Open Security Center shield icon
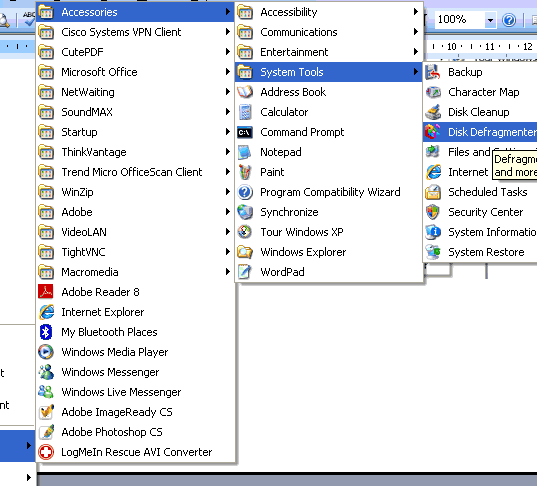Viewport: 537px width, 486px height. coord(433,212)
